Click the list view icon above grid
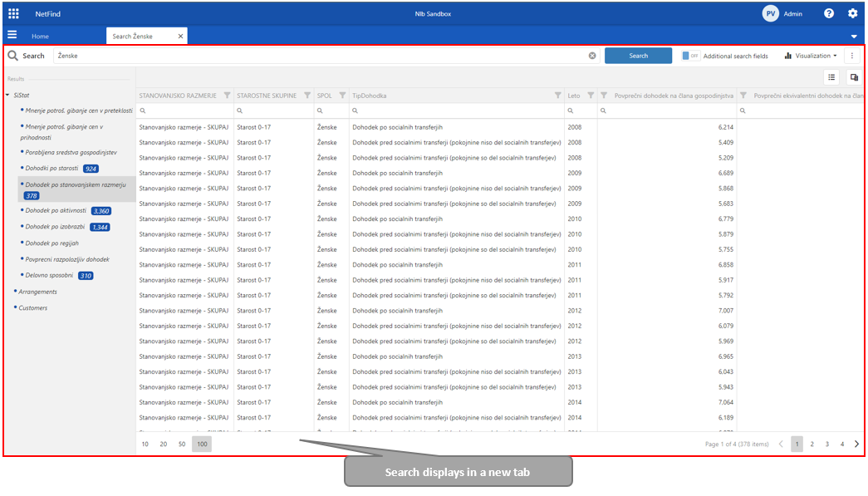The height and width of the screenshot is (496, 868). [x=831, y=77]
